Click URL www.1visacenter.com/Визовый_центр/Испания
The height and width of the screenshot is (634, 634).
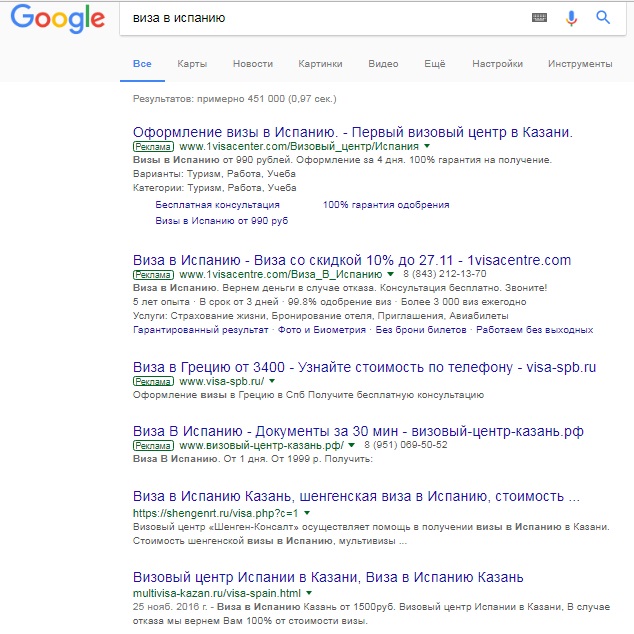click(299, 146)
